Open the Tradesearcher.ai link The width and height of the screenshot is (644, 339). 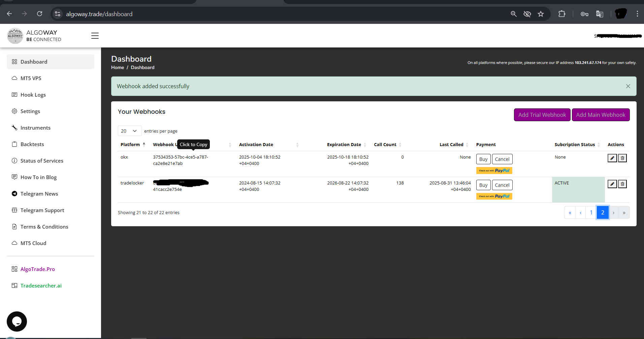pos(41,285)
